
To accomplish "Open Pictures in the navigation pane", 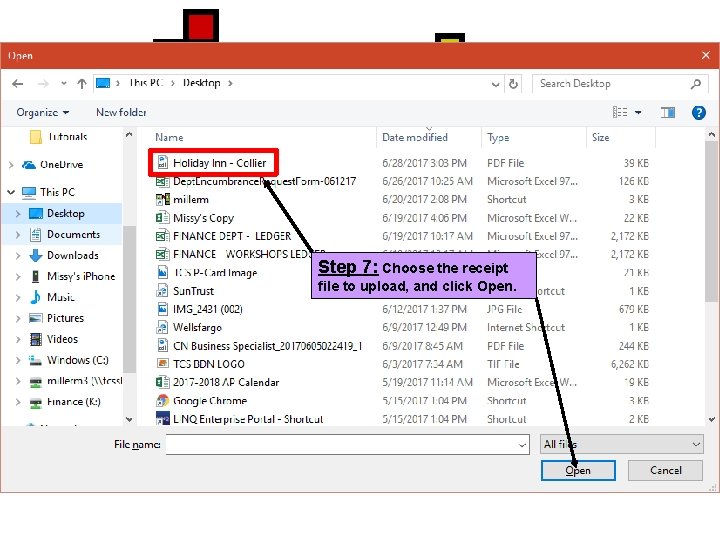I will pos(65,318).
